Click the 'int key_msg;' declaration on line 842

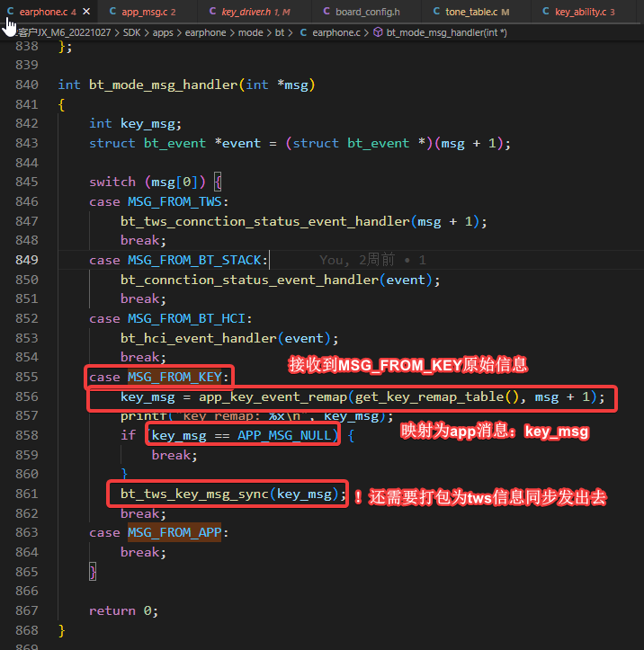pyautogui.click(x=135, y=123)
